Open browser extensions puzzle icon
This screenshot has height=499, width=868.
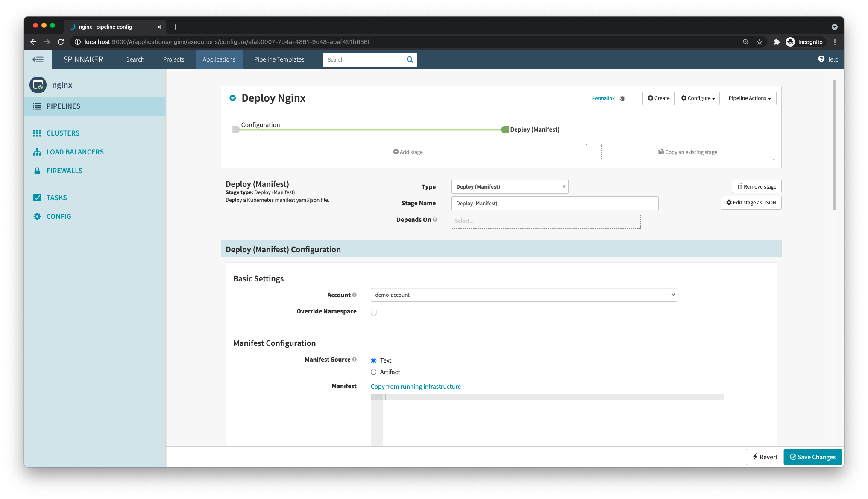(x=776, y=42)
